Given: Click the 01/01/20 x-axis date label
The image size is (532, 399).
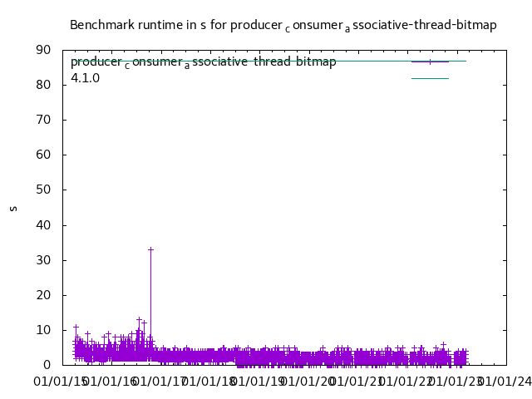Looking at the screenshot, I should click(307, 382).
